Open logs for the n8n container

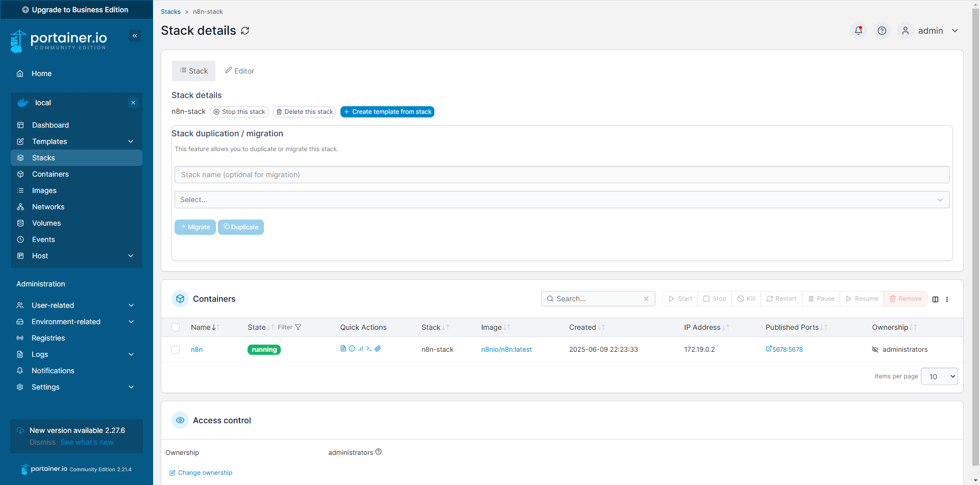(x=343, y=348)
